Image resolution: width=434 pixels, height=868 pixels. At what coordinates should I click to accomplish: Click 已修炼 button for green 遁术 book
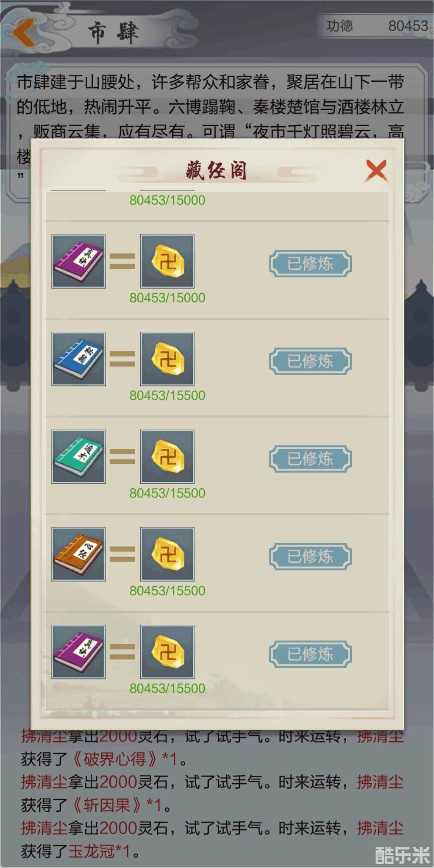click(310, 459)
